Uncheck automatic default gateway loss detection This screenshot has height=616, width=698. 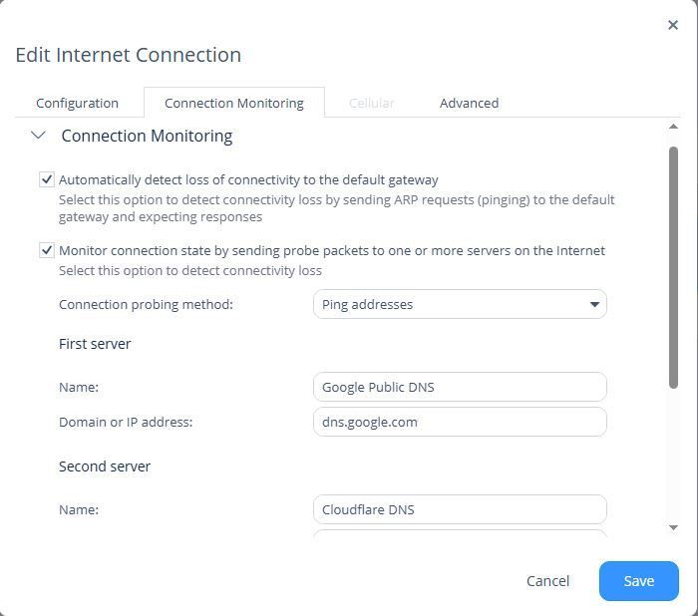point(46,179)
